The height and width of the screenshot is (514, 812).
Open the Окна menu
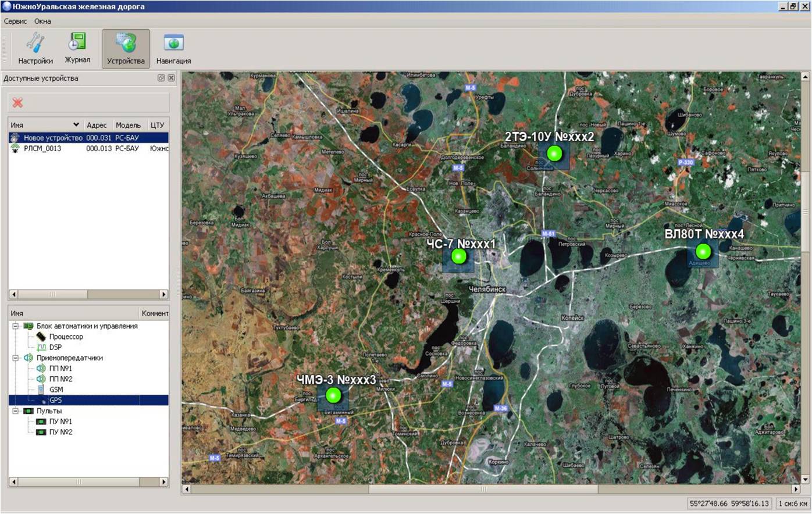pos(42,22)
